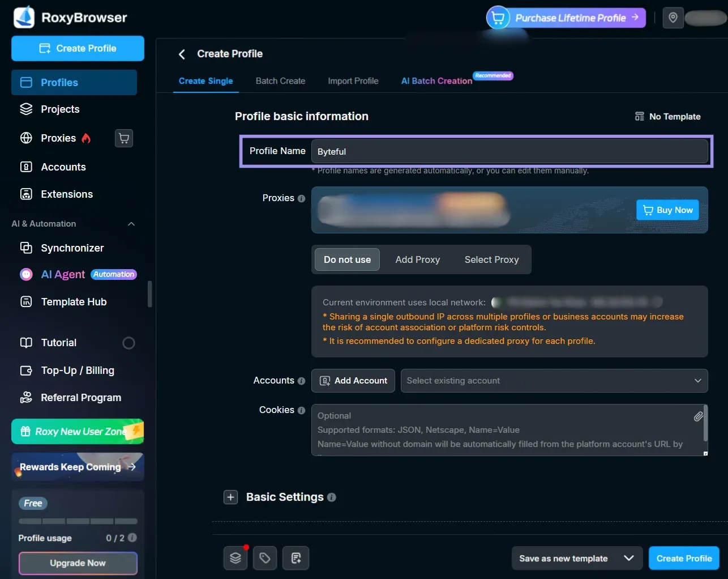The height and width of the screenshot is (579, 728).
Task: Click the Profile Name input field
Action: coord(509,151)
